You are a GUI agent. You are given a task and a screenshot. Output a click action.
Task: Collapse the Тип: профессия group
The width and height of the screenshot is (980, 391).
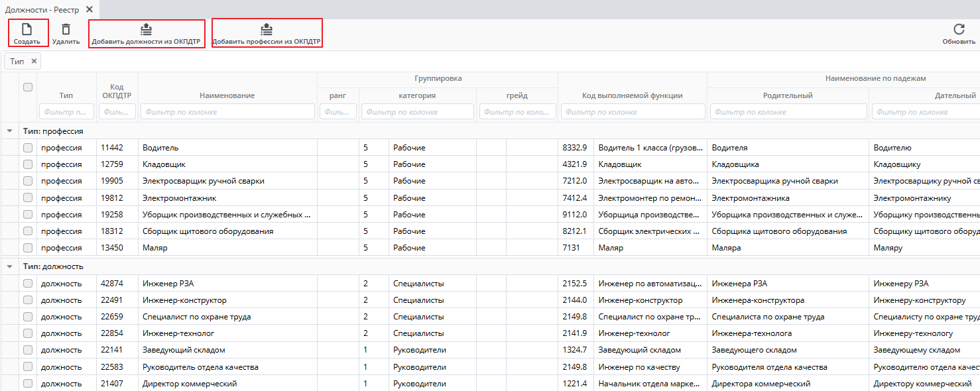(x=10, y=131)
